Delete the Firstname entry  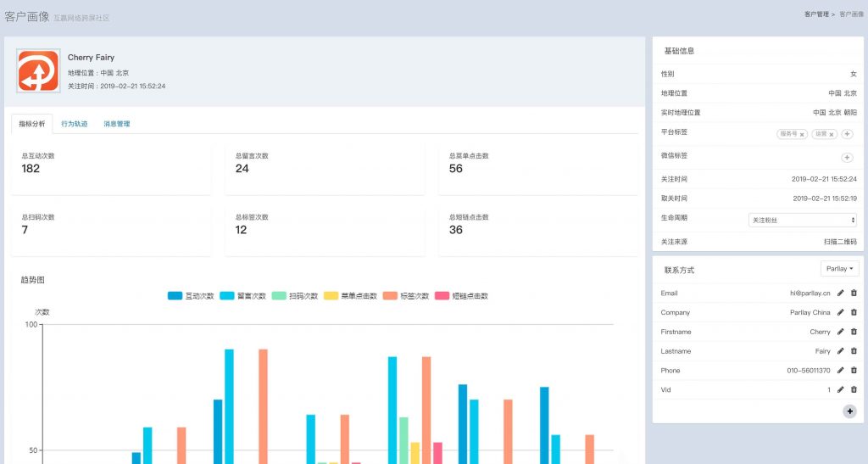pyautogui.click(x=854, y=332)
